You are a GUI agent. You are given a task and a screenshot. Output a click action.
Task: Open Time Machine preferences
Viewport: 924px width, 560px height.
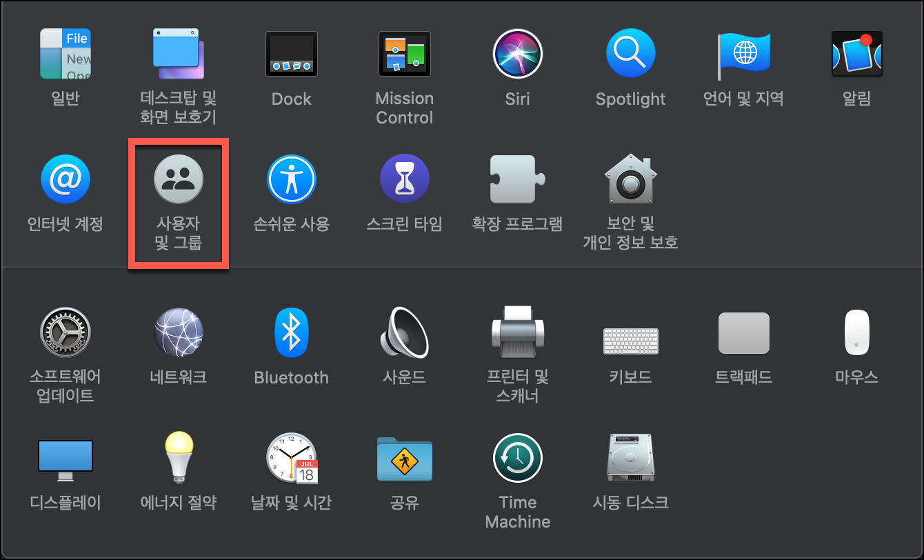[x=518, y=458]
